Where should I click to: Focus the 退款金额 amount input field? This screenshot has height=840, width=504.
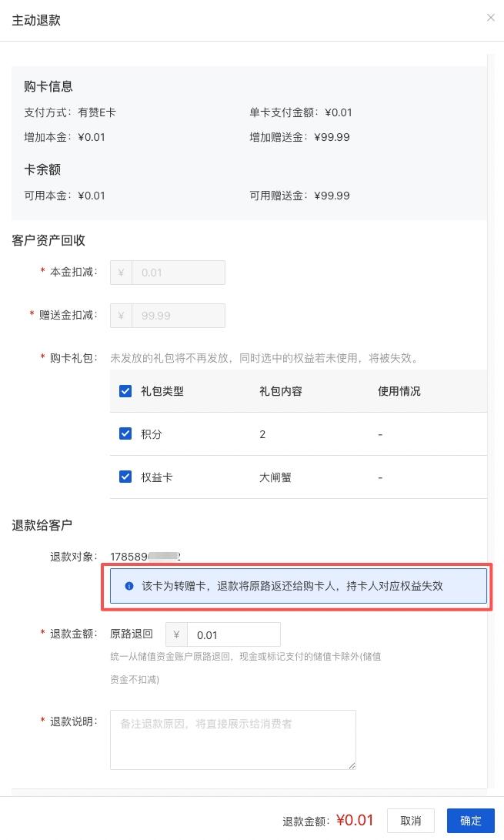point(233,635)
